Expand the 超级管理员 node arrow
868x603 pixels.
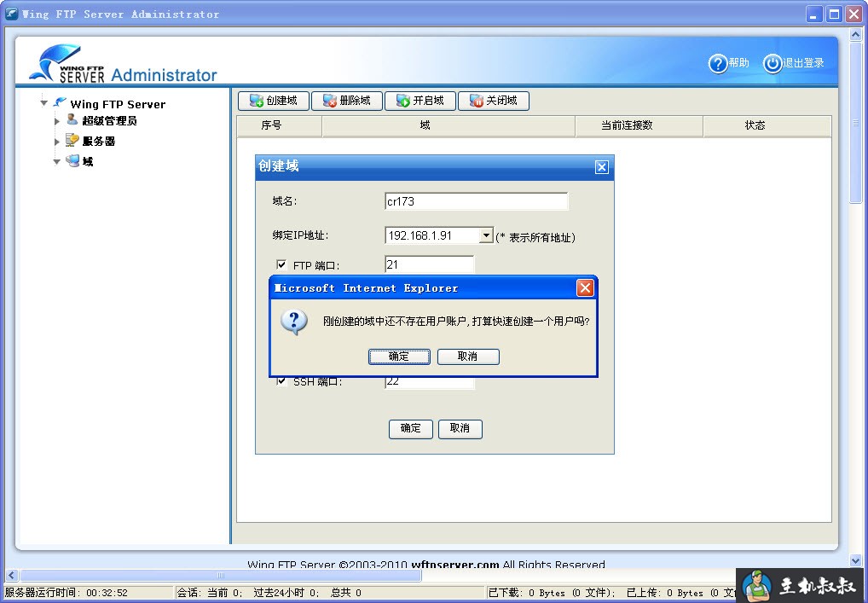56,121
